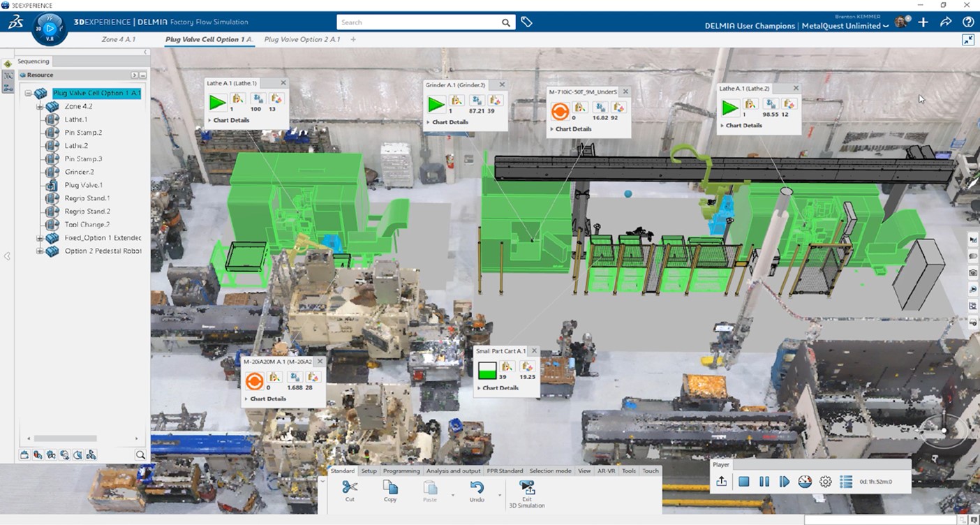Pause the simulation playback
The width and height of the screenshot is (980, 525).
(x=764, y=482)
